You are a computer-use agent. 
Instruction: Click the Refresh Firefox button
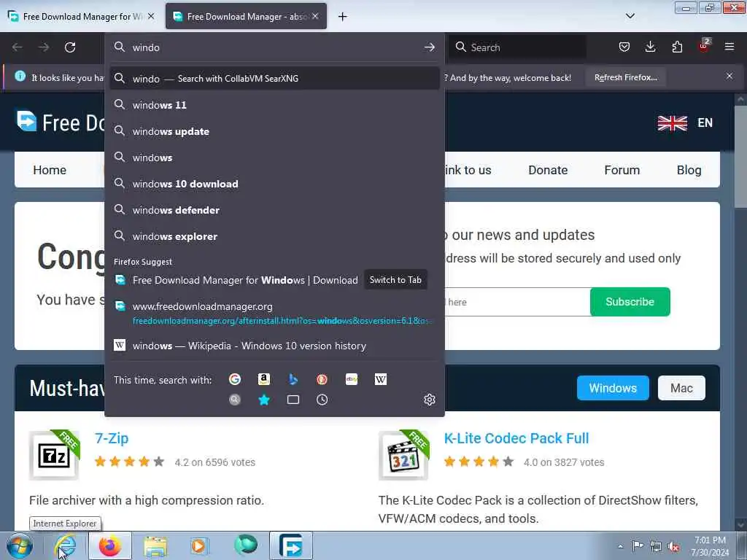(625, 77)
